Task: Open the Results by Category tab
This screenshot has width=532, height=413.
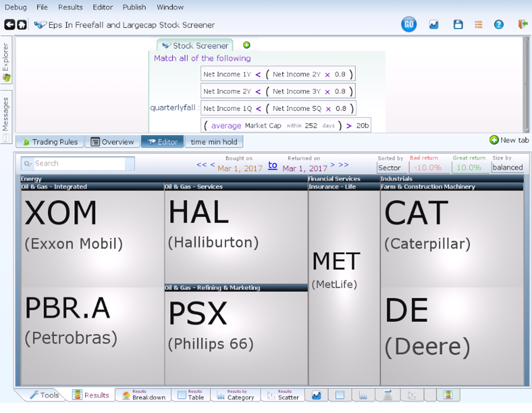Action: (236, 395)
